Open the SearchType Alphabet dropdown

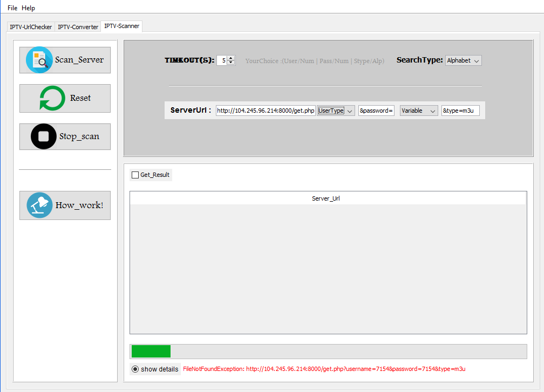click(463, 61)
